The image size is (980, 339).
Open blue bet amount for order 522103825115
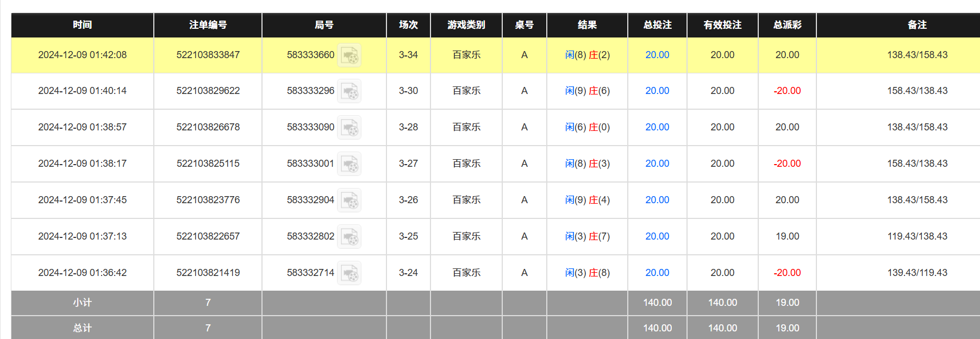click(657, 164)
